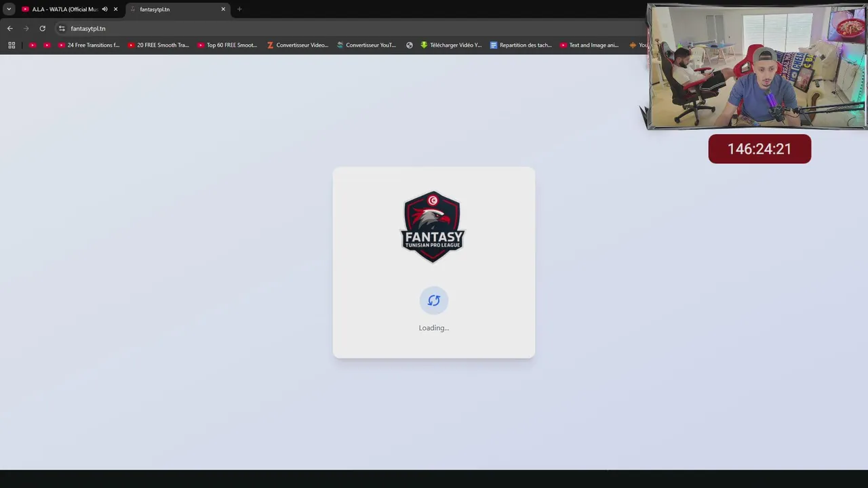Open the Convertisseur YouT... bookmark
This screenshot has height=488, width=868.
click(x=367, y=45)
